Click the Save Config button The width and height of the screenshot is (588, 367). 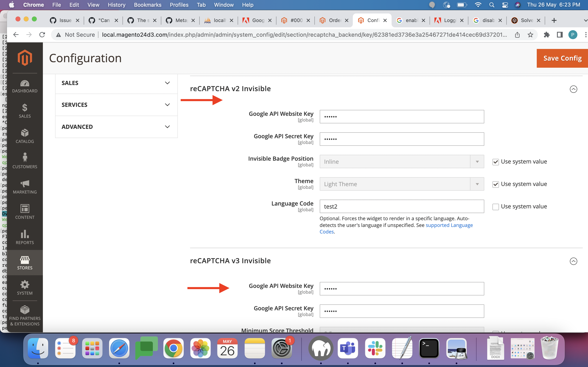562,58
